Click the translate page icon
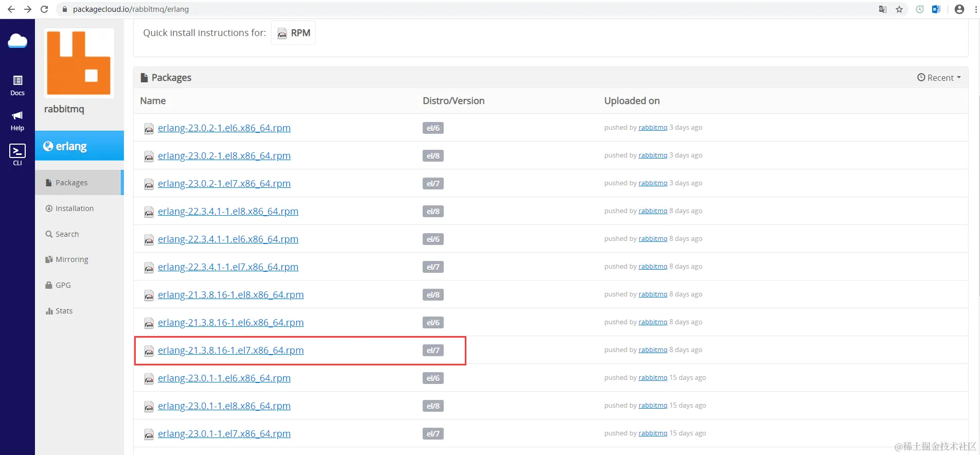This screenshot has width=980, height=455. coord(883,9)
